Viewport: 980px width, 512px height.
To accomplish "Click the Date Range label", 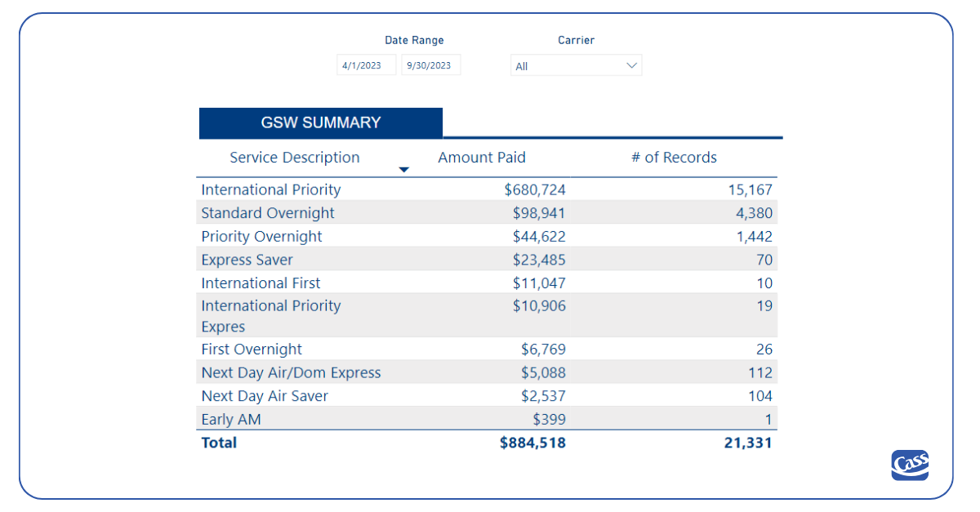I will click(415, 40).
